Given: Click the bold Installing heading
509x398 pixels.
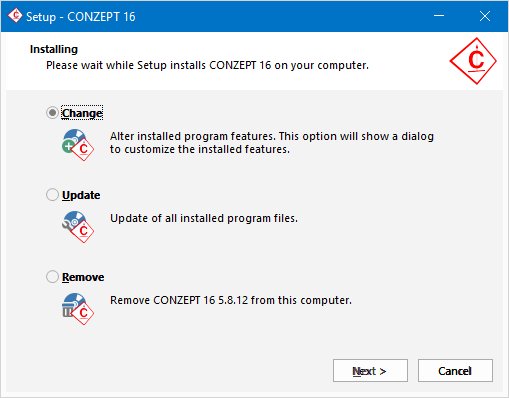Looking at the screenshot, I should tap(54, 49).
